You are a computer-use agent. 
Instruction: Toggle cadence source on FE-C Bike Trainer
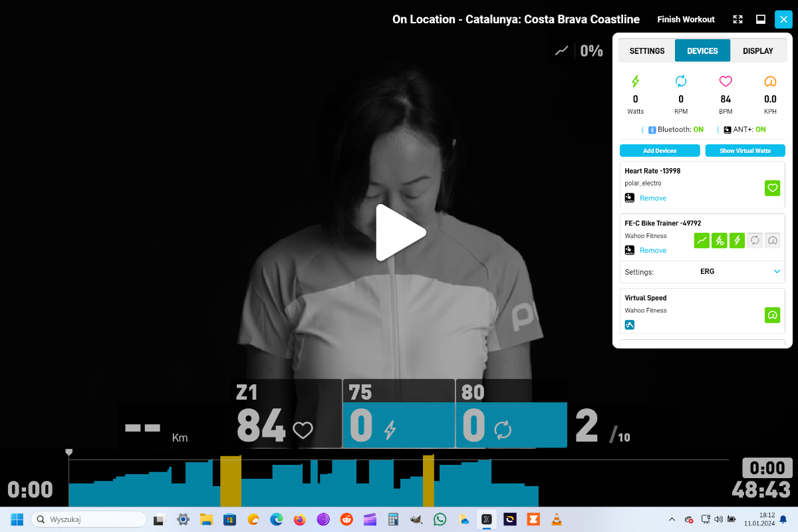[754, 241]
